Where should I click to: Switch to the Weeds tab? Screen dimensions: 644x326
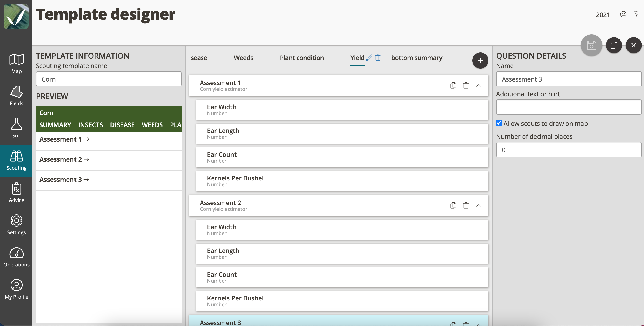[243, 58]
